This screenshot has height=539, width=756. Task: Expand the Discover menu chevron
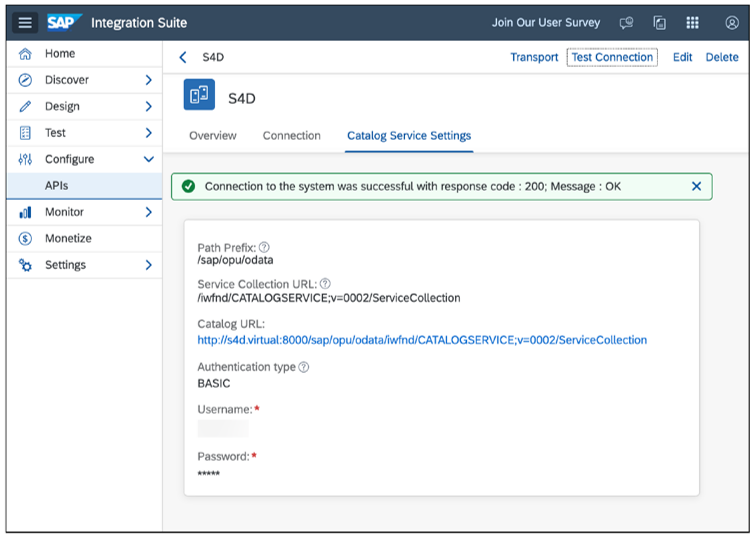point(148,80)
